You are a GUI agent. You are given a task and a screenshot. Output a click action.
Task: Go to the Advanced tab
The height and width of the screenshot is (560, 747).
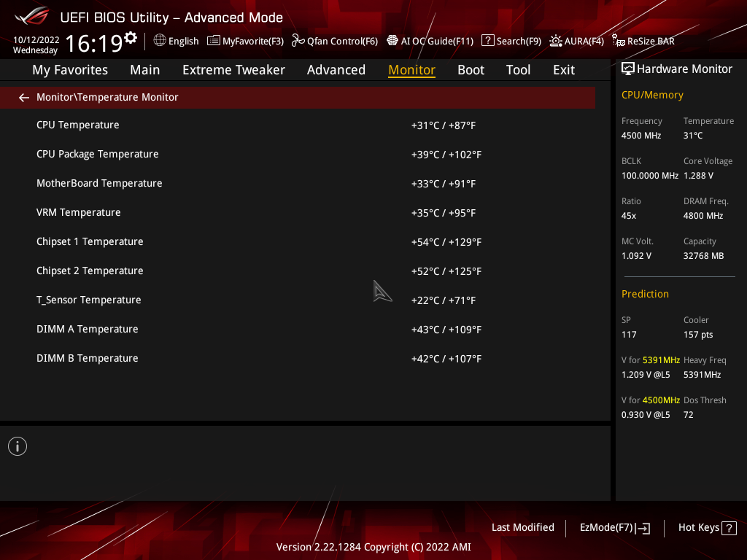[x=336, y=70]
